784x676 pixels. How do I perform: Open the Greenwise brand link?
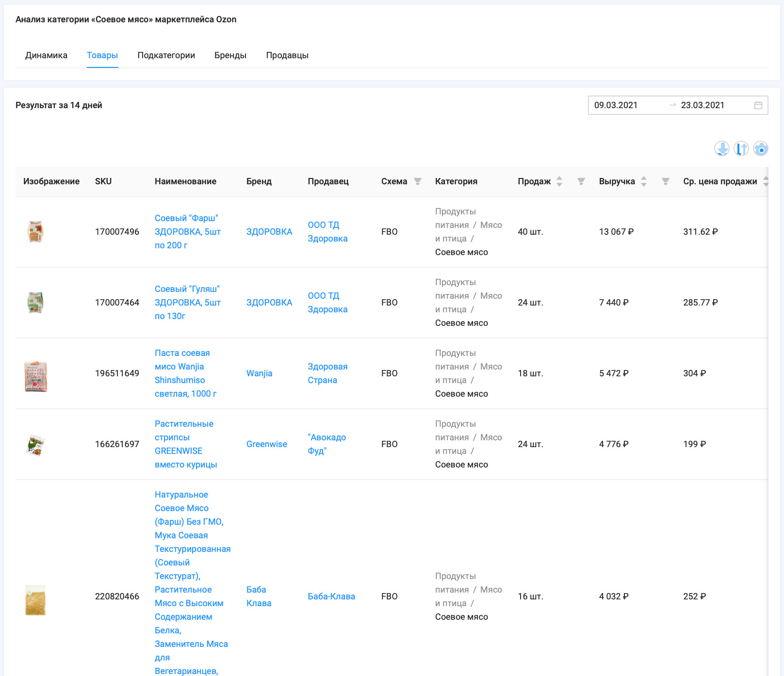pos(267,444)
